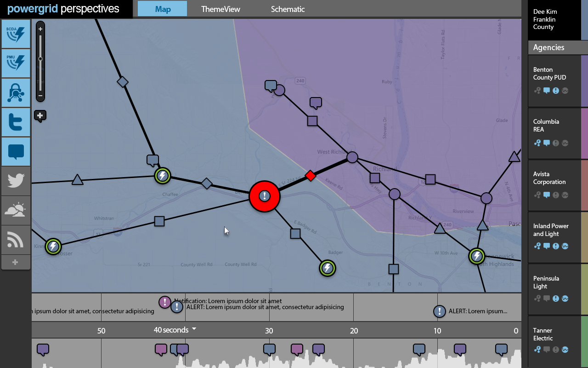Image resolution: width=588 pixels, height=368 pixels.
Task: Select the lightning node at Chaffee
Action: point(162,176)
